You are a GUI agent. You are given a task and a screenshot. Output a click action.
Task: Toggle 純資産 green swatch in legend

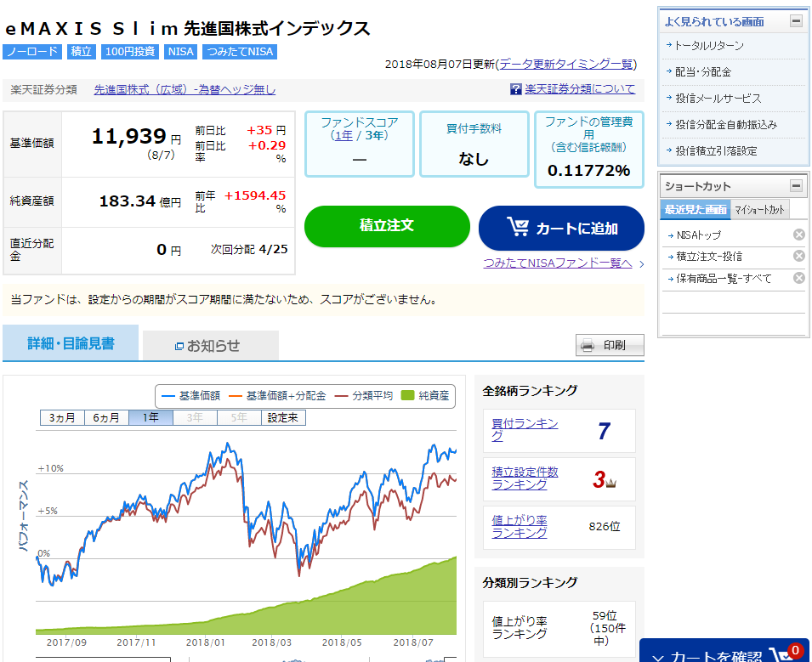coord(408,395)
